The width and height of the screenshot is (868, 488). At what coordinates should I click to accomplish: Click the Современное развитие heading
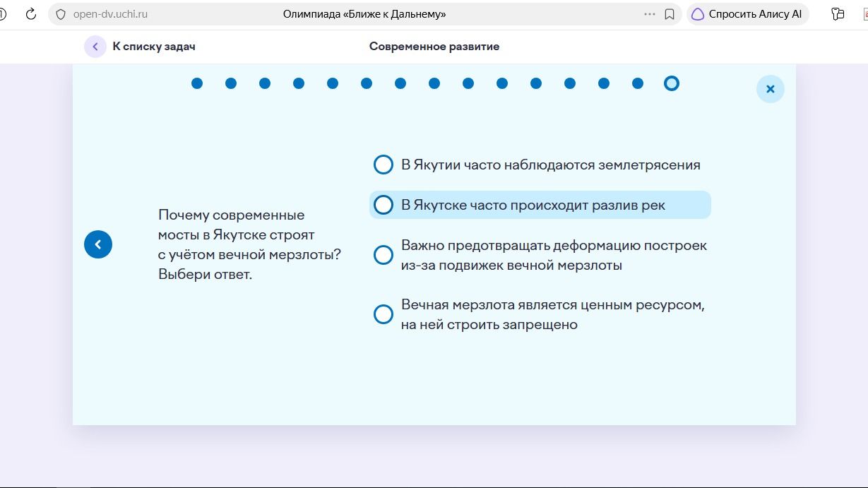click(434, 47)
